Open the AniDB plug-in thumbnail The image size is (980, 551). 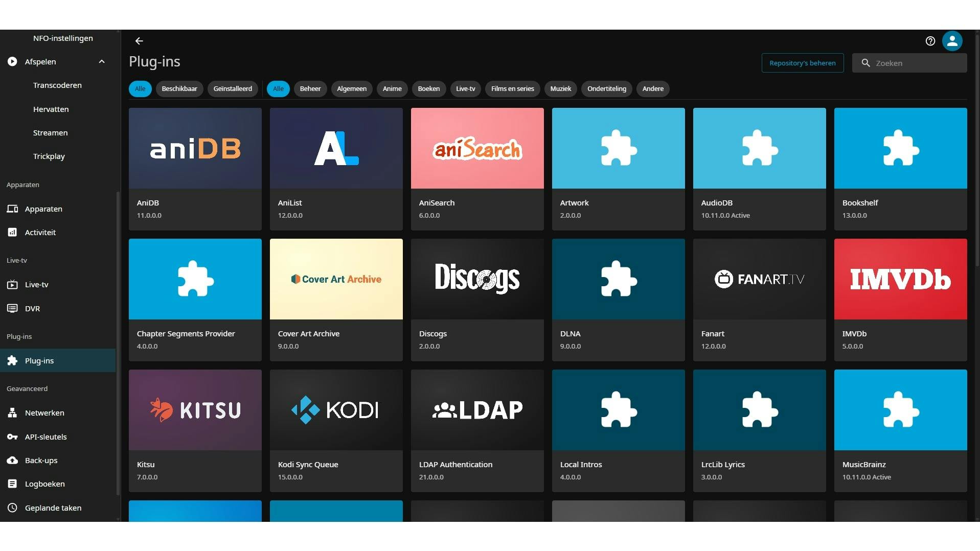click(195, 148)
